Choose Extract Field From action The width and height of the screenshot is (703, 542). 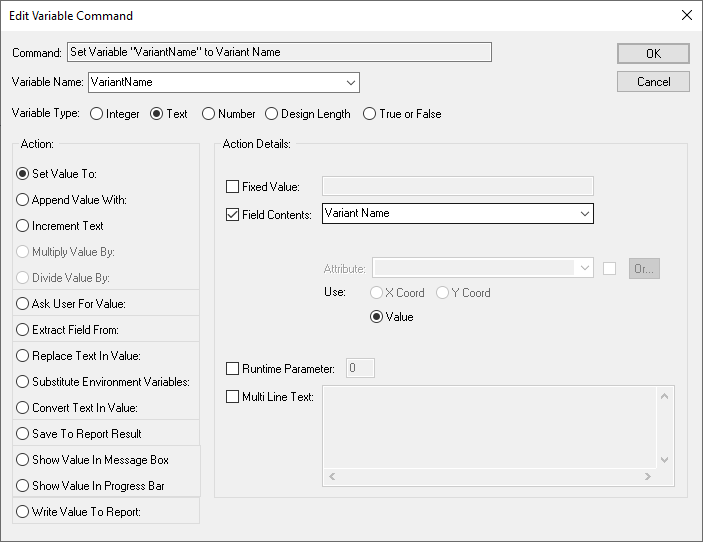coord(23,330)
